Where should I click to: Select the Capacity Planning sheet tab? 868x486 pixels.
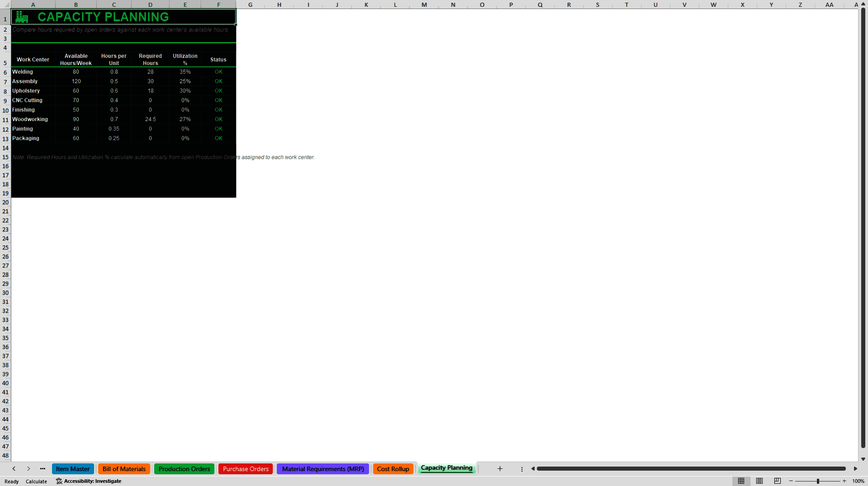click(x=447, y=468)
